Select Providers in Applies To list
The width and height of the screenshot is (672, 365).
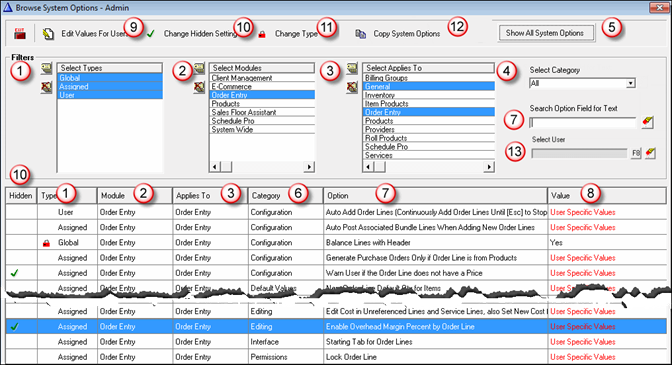click(x=429, y=129)
